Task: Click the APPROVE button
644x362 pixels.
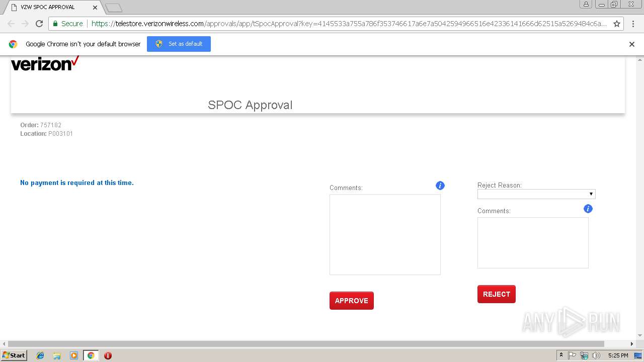Action: tap(352, 301)
